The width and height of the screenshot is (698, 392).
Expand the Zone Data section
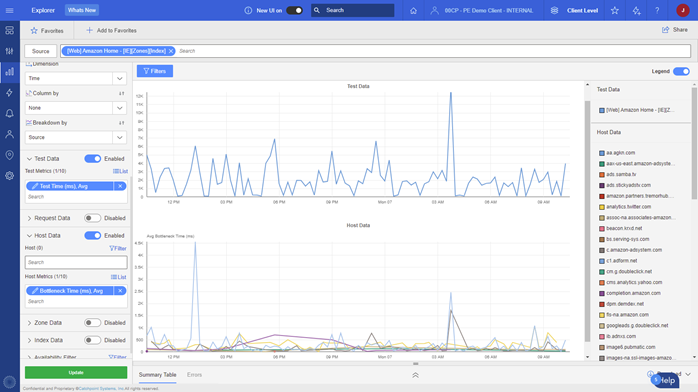[29, 323]
